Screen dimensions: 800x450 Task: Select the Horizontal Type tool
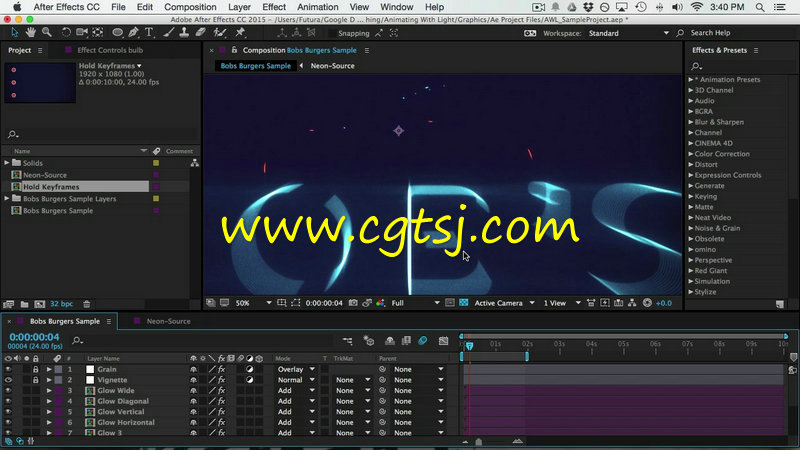pos(149,33)
